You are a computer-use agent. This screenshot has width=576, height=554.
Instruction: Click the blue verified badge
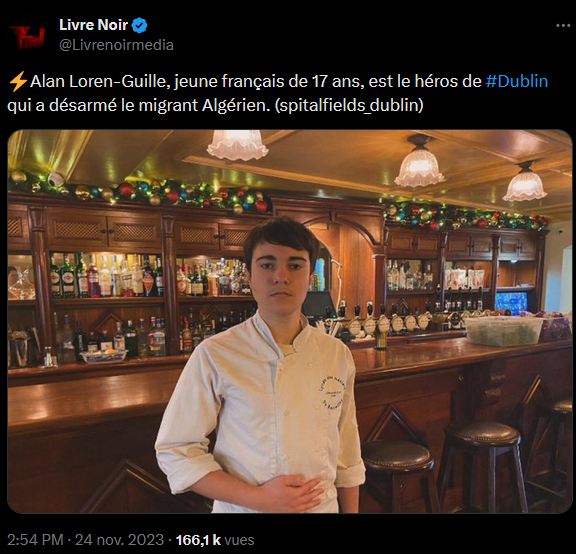tap(140, 25)
